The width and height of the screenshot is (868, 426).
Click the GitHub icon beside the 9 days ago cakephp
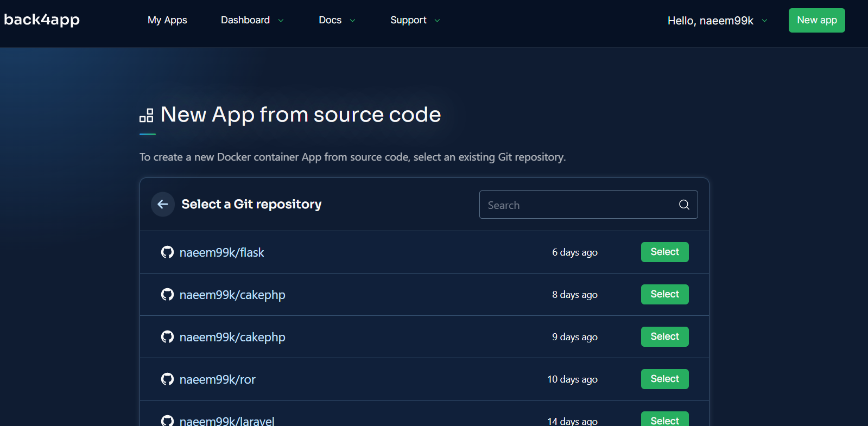(x=167, y=336)
